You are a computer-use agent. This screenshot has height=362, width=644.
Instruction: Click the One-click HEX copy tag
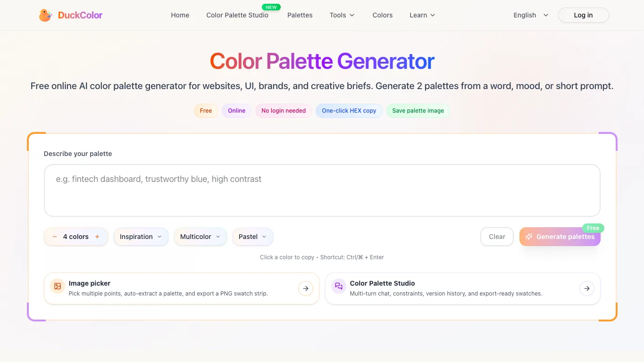click(x=349, y=111)
